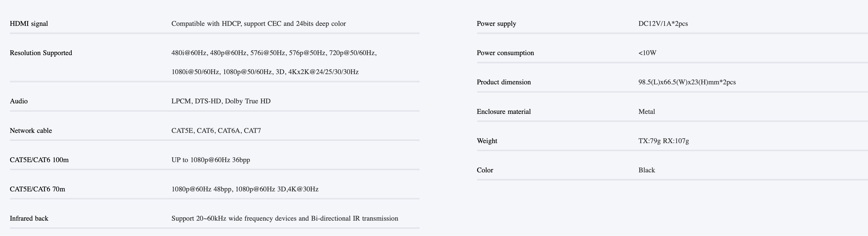Click the CAT5E/CAT6 70m label

pos(37,189)
